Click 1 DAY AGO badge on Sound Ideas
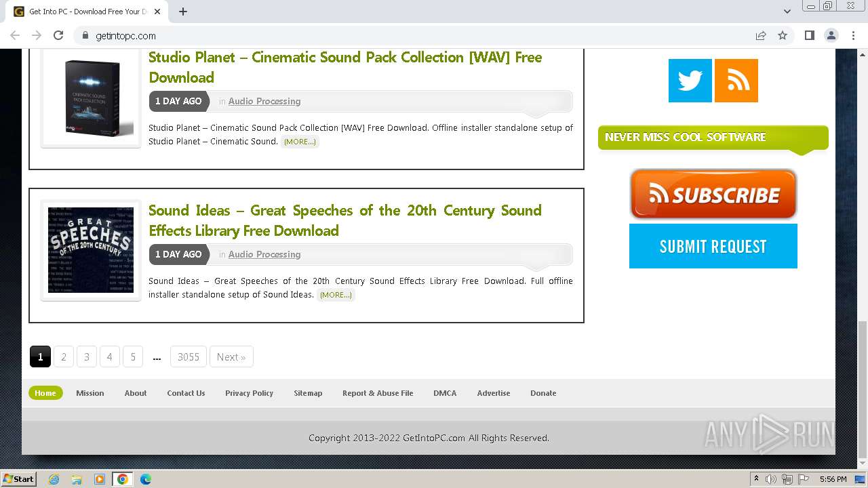The width and height of the screenshot is (868, 488). pos(178,254)
